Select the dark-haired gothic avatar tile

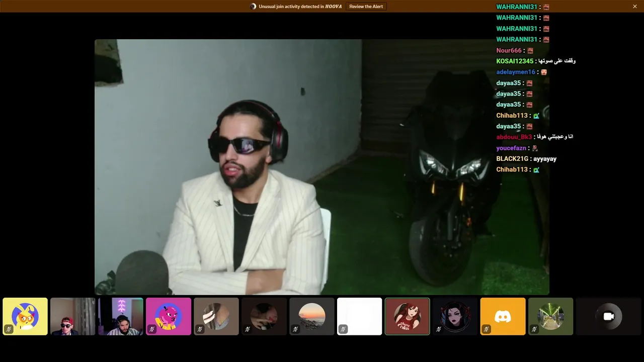[455, 316]
